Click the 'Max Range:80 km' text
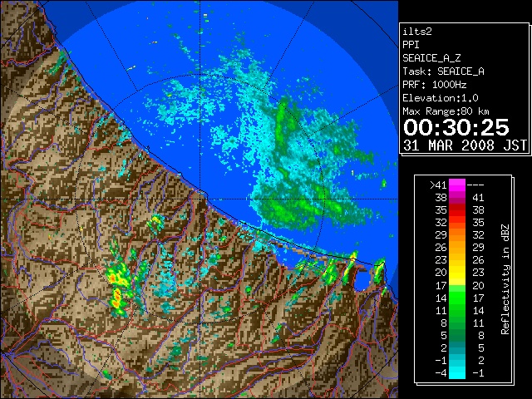The width and height of the screenshot is (532, 399). pos(446,111)
